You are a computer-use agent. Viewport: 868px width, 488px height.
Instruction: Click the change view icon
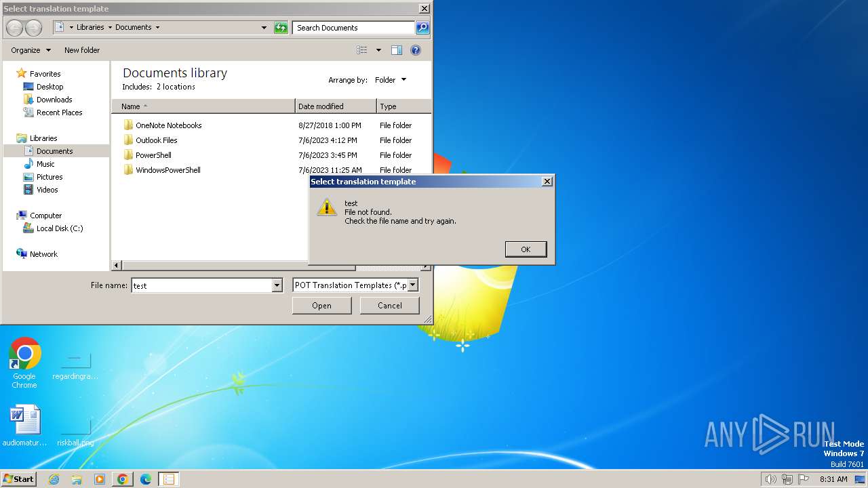[362, 50]
